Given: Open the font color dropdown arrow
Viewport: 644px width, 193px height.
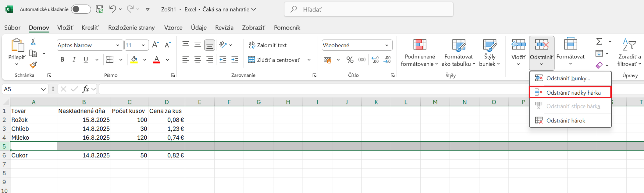Looking at the screenshot, I should [167, 60].
